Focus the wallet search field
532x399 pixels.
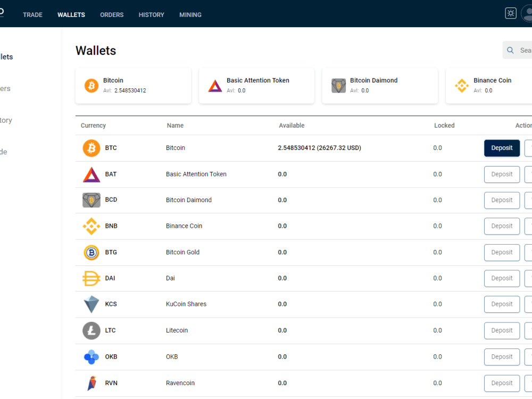click(517, 50)
